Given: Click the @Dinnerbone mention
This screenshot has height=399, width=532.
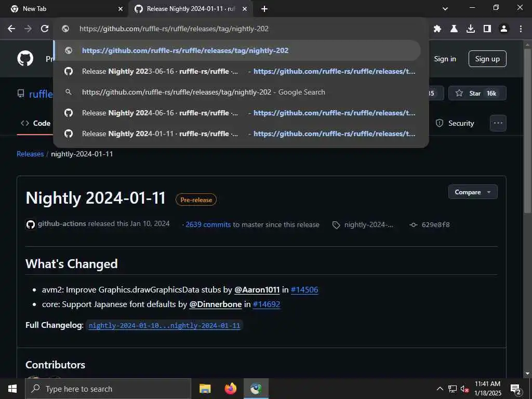Looking at the screenshot, I should click(x=216, y=304).
